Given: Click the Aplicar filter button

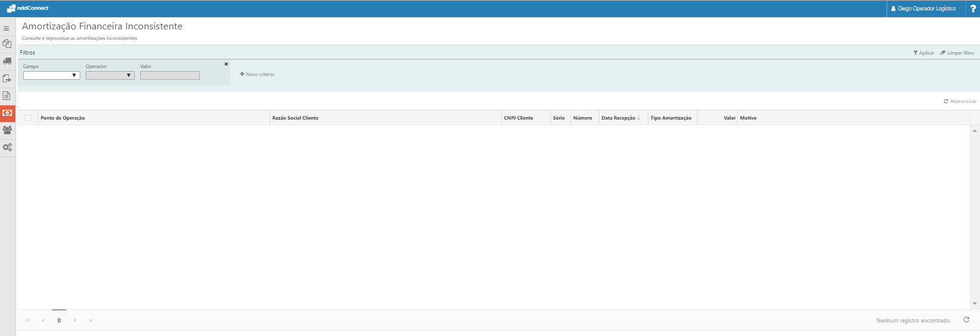Looking at the screenshot, I should 924,53.
